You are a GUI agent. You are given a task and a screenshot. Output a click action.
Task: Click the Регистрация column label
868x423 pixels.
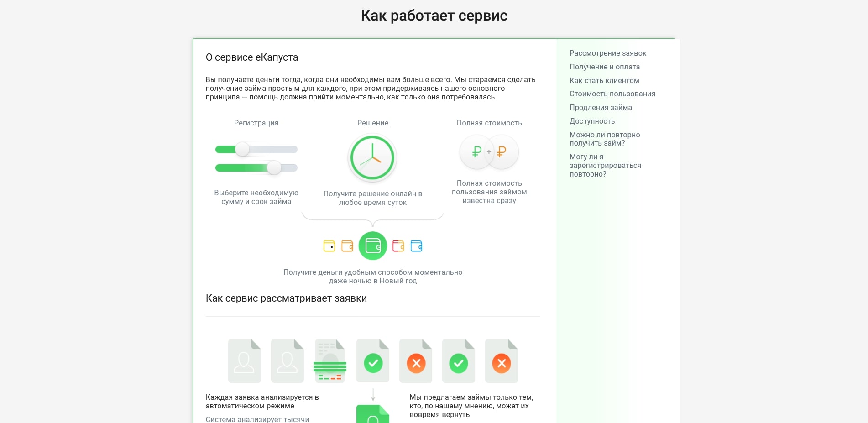[256, 123]
